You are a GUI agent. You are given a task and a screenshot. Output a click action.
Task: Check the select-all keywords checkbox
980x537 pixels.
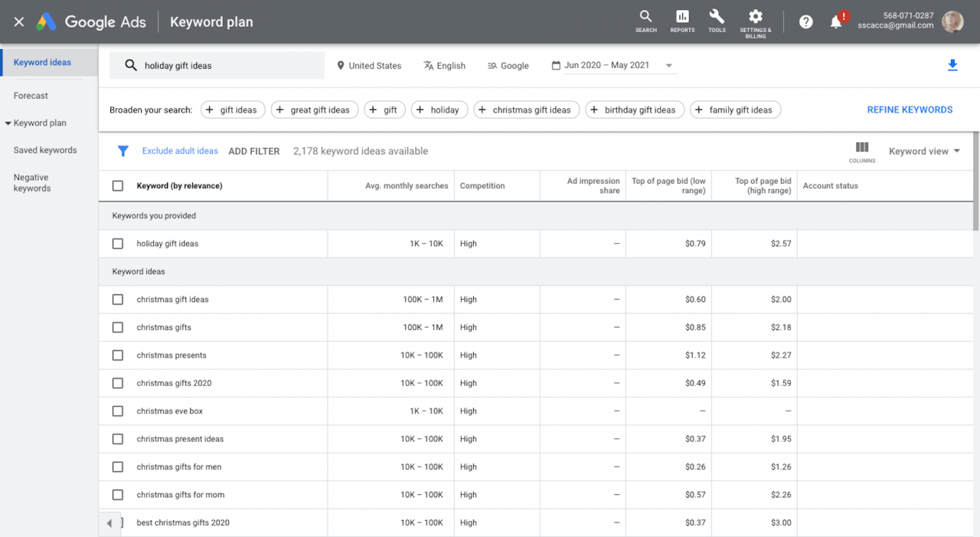click(x=117, y=185)
